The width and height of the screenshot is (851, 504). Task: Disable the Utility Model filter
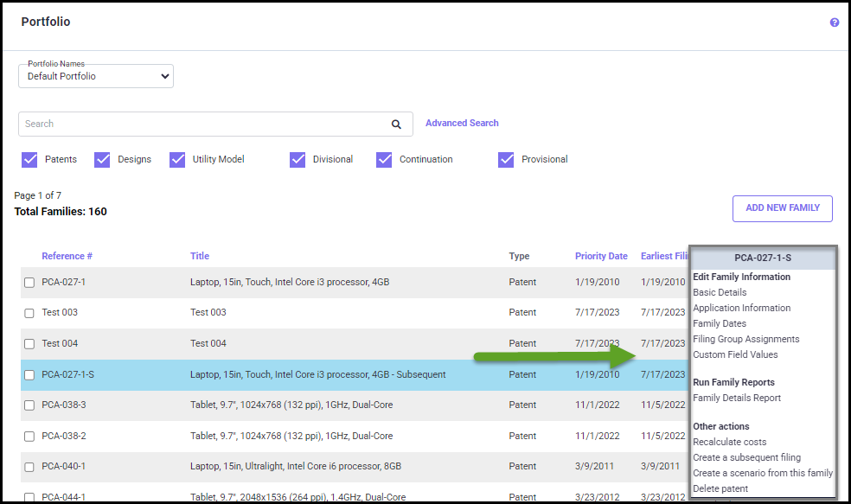pyautogui.click(x=177, y=159)
